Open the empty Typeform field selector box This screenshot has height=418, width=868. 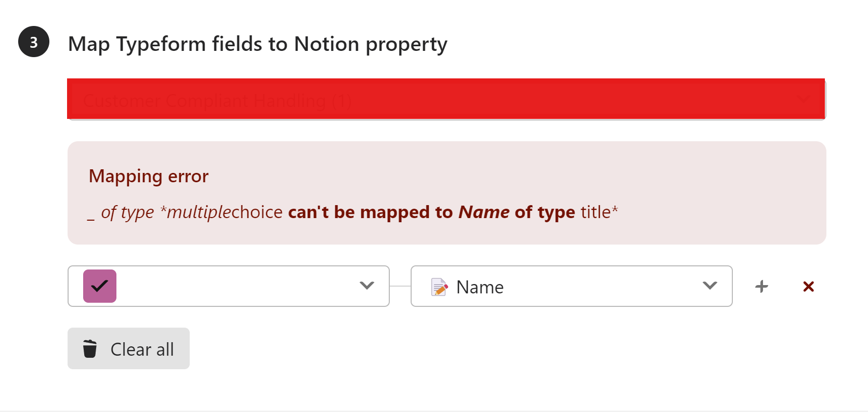point(229,286)
